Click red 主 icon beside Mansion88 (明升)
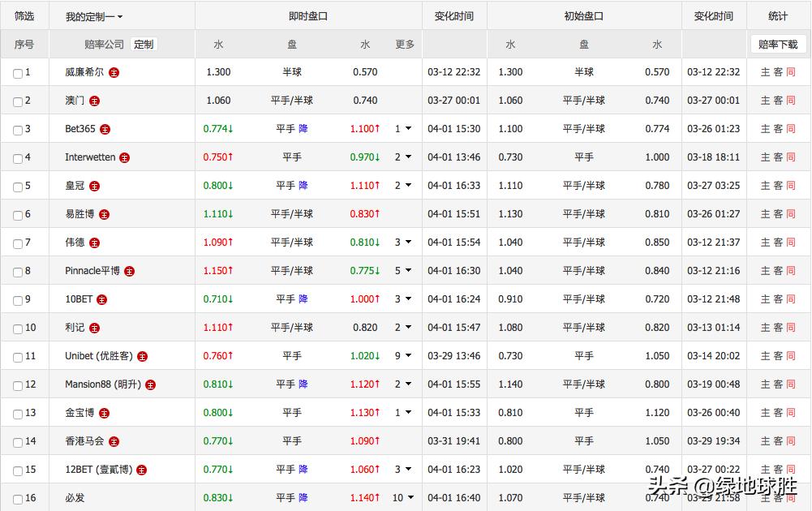This screenshot has width=812, height=511. [x=151, y=385]
